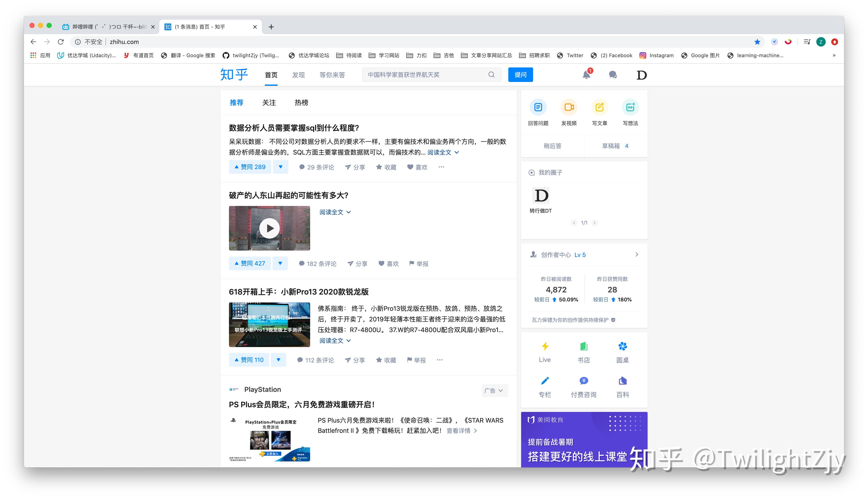Click the browser back arrow
Screen dimensions: 868x499
click(x=33, y=42)
